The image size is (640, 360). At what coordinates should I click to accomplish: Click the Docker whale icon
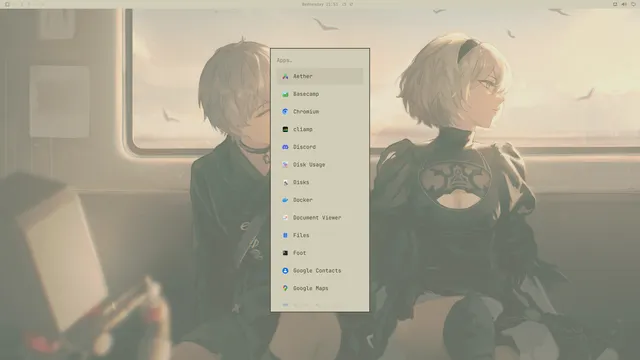coord(285,200)
